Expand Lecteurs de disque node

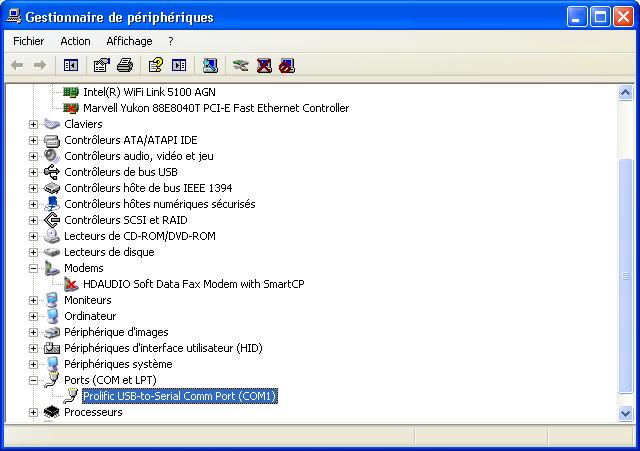point(33,252)
